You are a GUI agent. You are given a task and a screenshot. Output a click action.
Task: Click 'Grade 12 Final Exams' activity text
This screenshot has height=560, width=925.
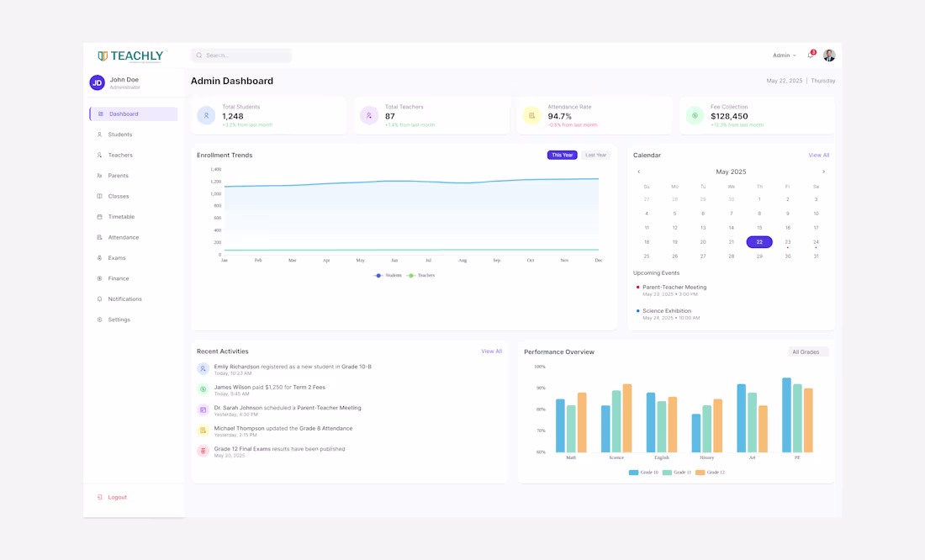[x=242, y=449]
